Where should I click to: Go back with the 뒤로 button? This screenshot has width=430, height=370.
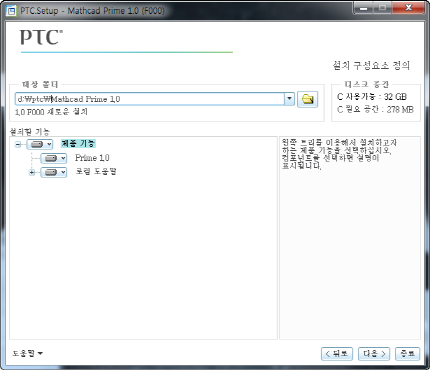[x=337, y=354]
